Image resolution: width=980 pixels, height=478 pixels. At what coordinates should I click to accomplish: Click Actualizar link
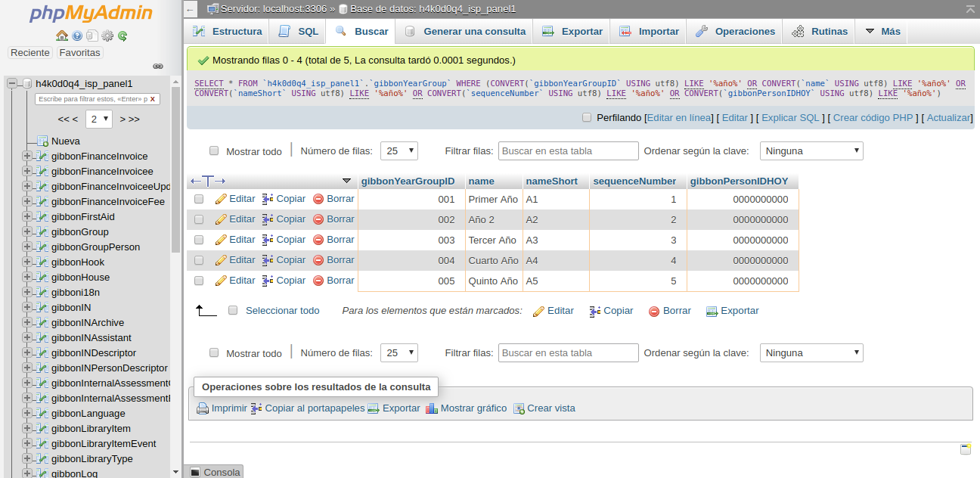pyautogui.click(x=949, y=118)
